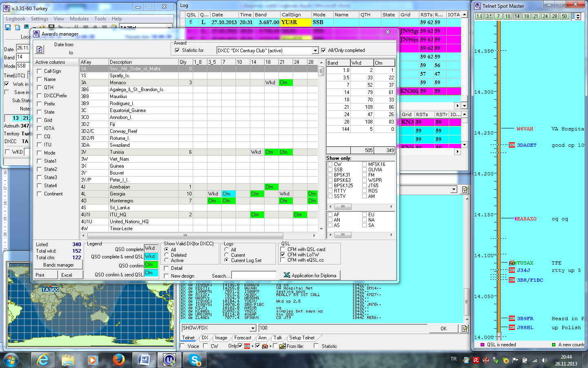Screen dimensions: 588x368
Task: Click QSO confirm & send QSL cyan swatch
Action: (x=151, y=273)
